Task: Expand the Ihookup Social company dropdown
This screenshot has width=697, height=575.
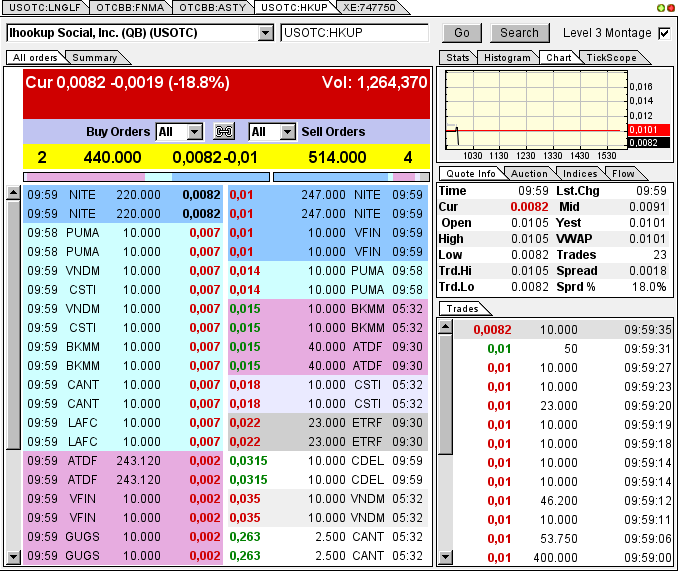Action: 265,33
